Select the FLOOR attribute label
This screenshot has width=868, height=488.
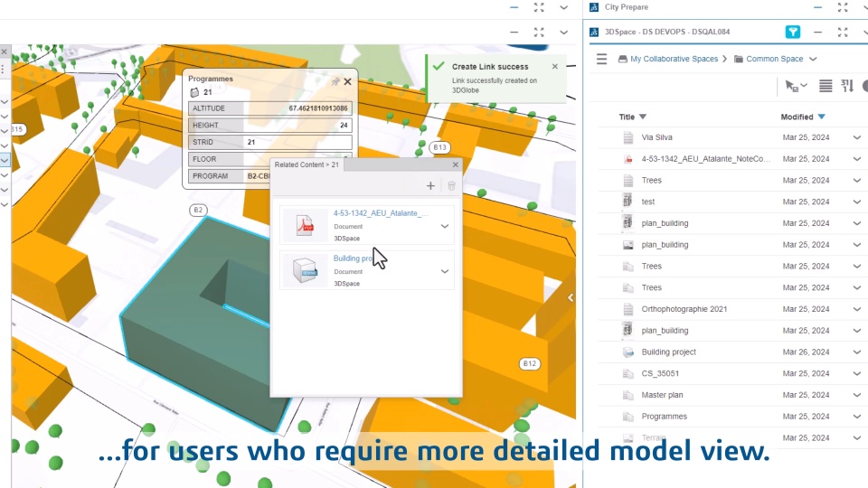[x=204, y=159]
